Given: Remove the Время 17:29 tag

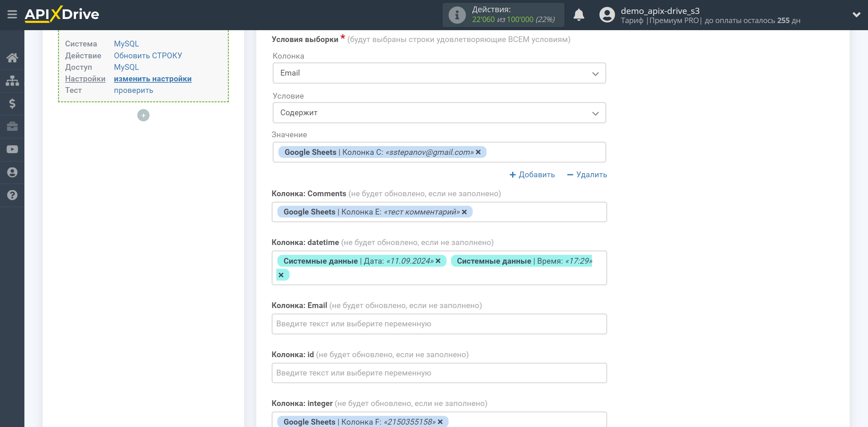Looking at the screenshot, I should (x=281, y=275).
